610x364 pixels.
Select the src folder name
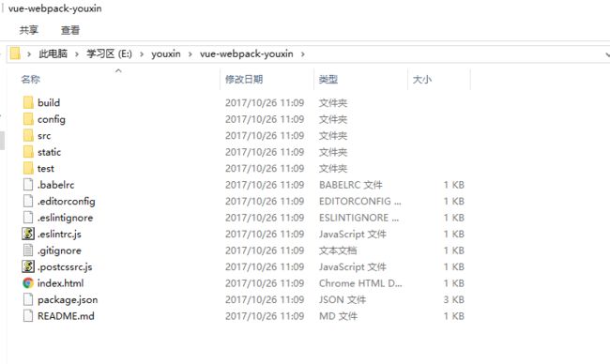coord(44,136)
